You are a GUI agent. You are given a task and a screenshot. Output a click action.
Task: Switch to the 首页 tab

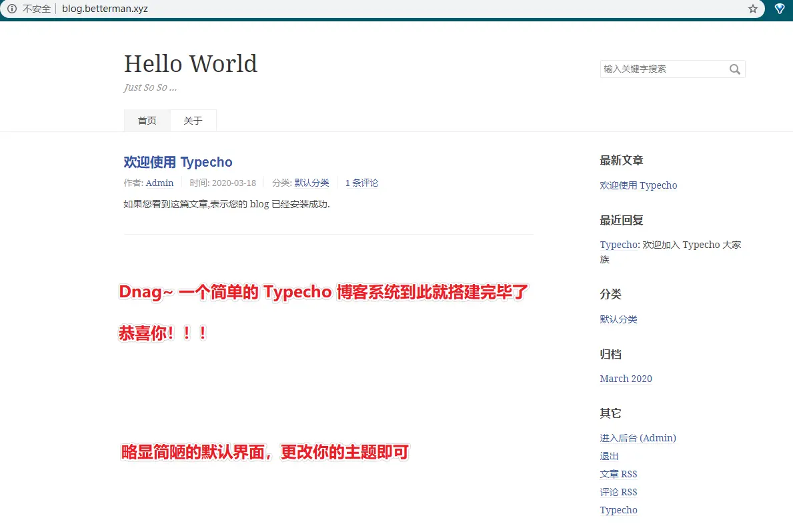(146, 121)
